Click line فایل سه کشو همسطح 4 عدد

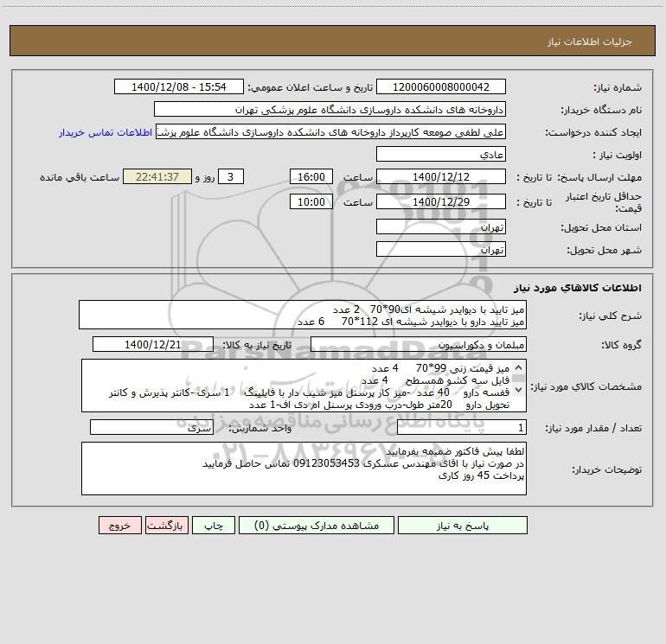click(x=435, y=380)
